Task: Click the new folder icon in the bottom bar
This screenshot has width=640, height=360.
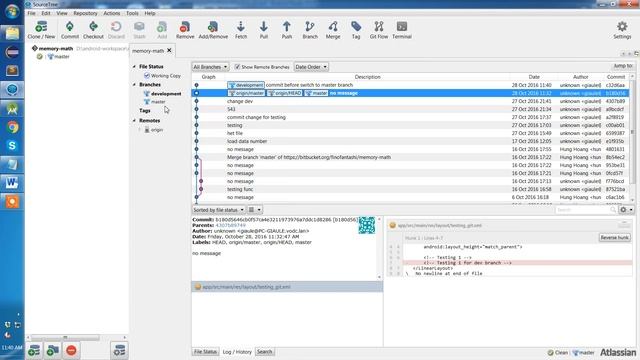Action: tap(53, 350)
